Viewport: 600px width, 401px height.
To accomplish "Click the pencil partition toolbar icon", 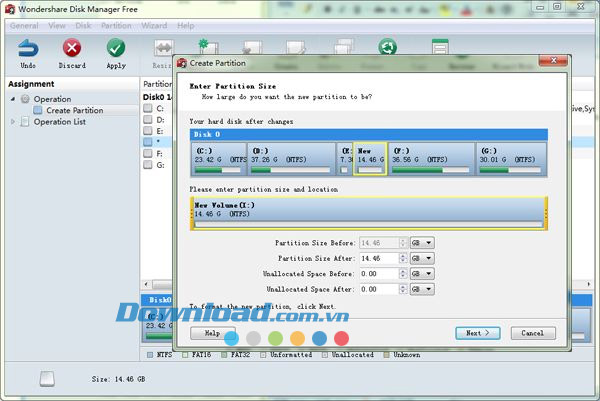I will coord(296,47).
